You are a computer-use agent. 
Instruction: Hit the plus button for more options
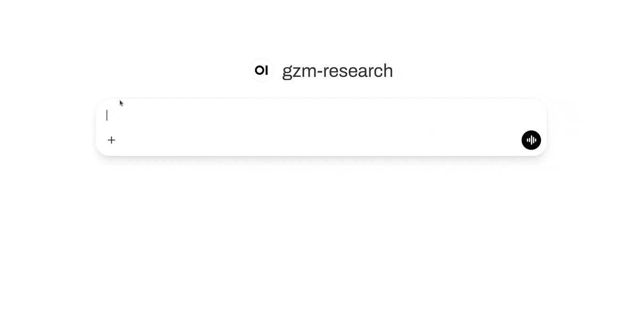pyautogui.click(x=111, y=140)
